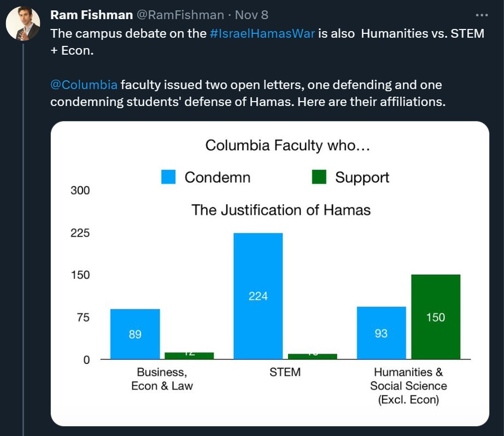Screen dimensions: 504x436
Task: Open the @Columbia mention link
Action: pos(84,85)
